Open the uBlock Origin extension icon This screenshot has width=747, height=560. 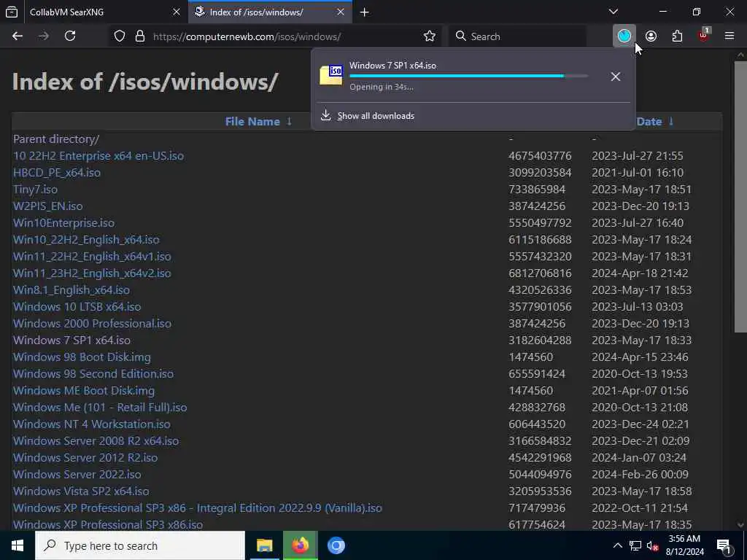[704, 36]
